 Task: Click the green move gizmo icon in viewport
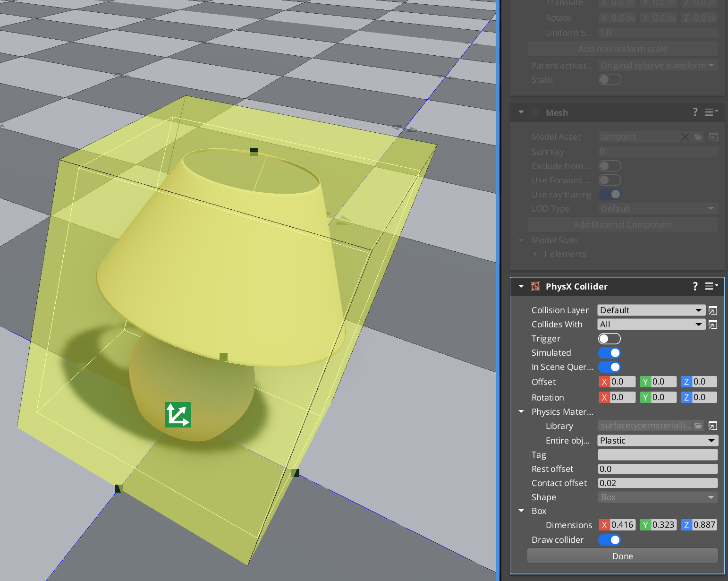pos(178,414)
